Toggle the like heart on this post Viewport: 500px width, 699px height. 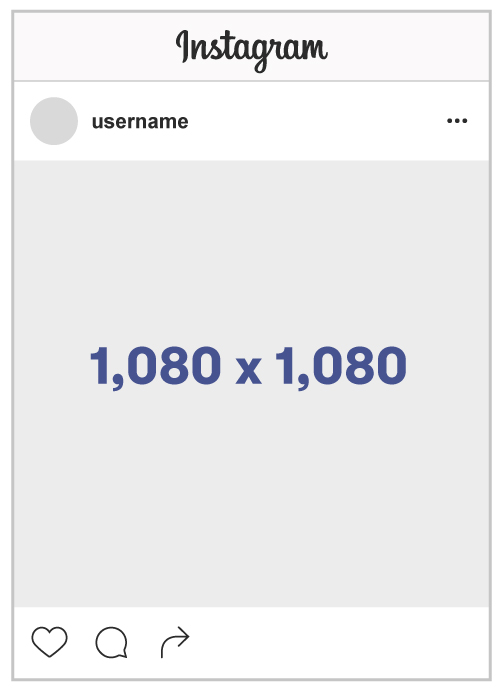[49, 641]
